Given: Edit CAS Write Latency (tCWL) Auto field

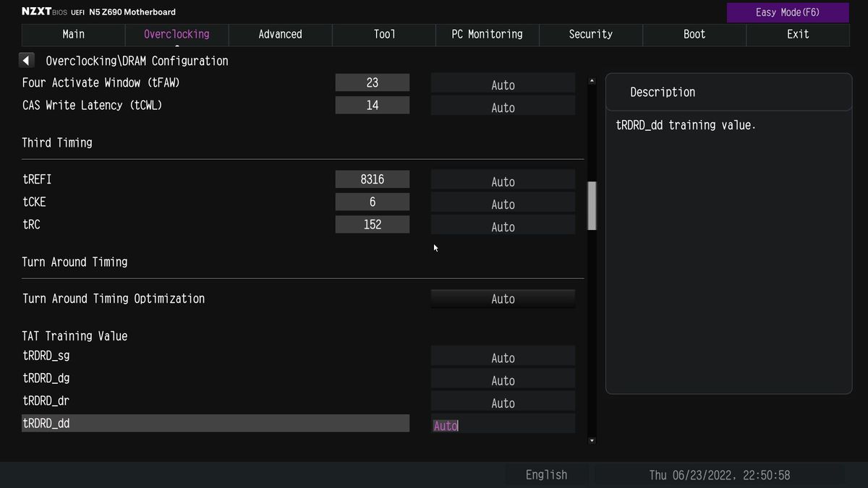Looking at the screenshot, I should (x=503, y=106).
